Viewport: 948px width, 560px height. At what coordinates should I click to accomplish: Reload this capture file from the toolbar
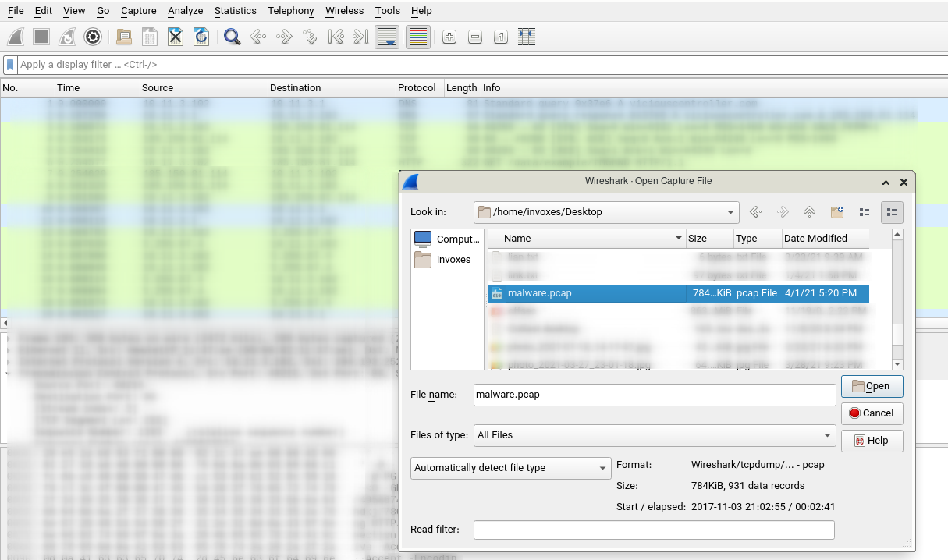tap(201, 37)
